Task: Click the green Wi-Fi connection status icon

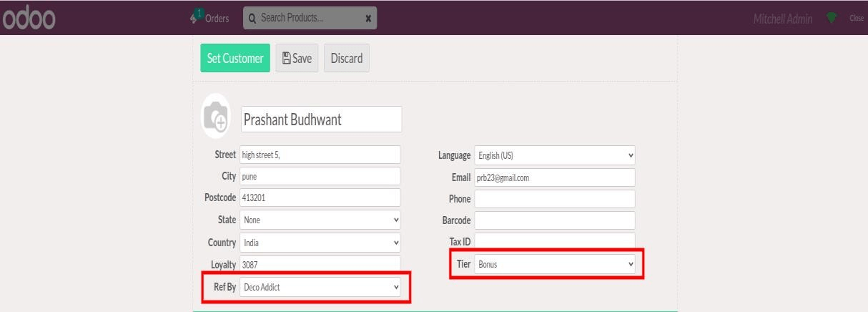Action: tap(832, 18)
